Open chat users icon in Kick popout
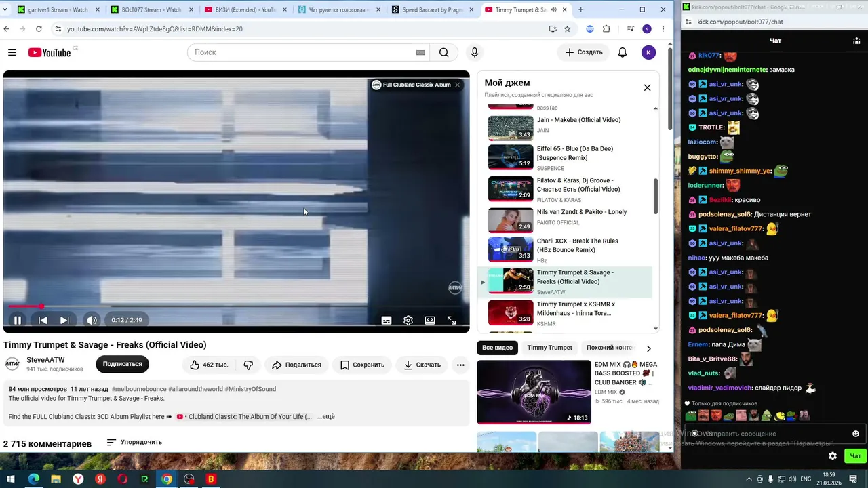 click(856, 41)
